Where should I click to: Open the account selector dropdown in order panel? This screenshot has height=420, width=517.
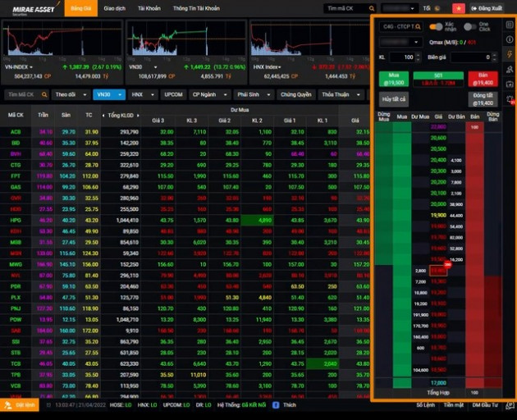point(400,41)
